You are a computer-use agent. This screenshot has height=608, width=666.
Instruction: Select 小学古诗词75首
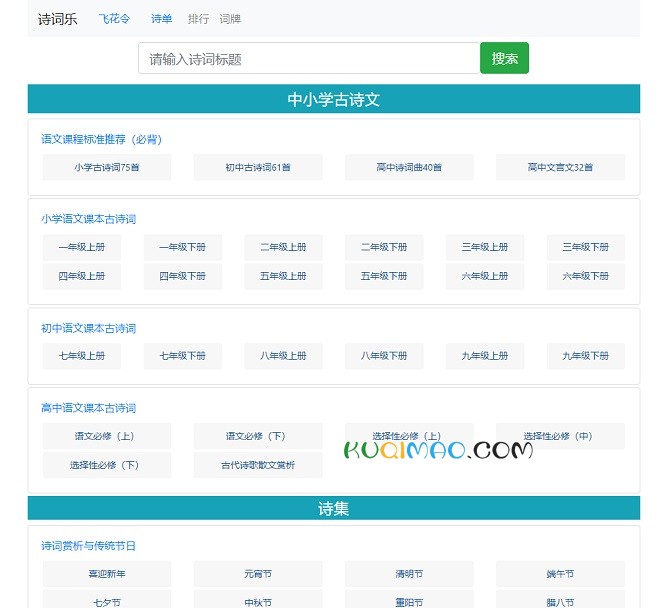(107, 167)
